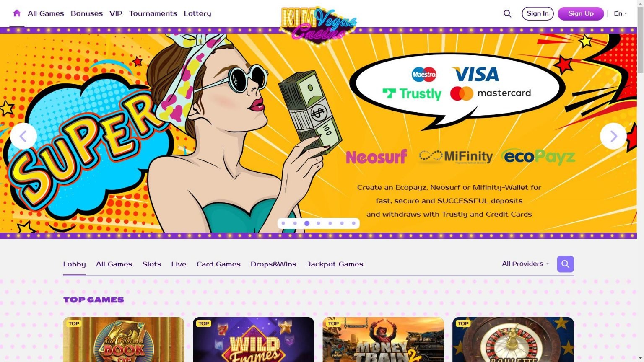Open search via header magnifier icon
The image size is (644, 362).
[507, 13]
